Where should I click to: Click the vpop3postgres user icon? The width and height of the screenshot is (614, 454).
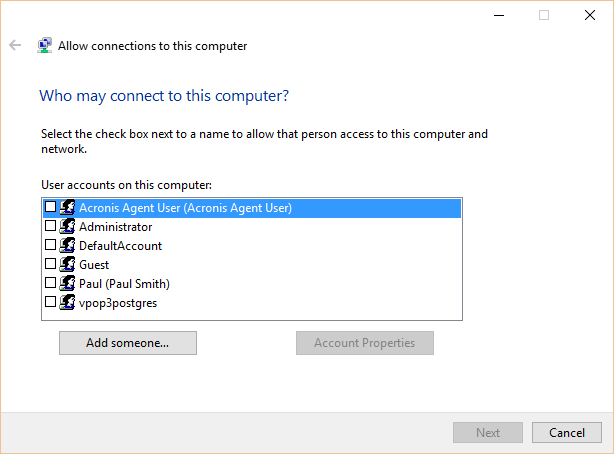pyautogui.click(x=67, y=302)
